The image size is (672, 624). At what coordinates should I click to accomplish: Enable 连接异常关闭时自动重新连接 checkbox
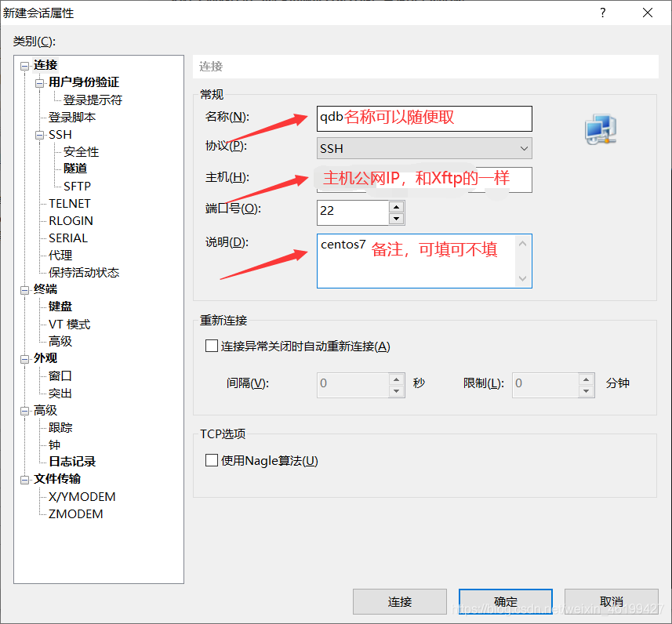211,346
